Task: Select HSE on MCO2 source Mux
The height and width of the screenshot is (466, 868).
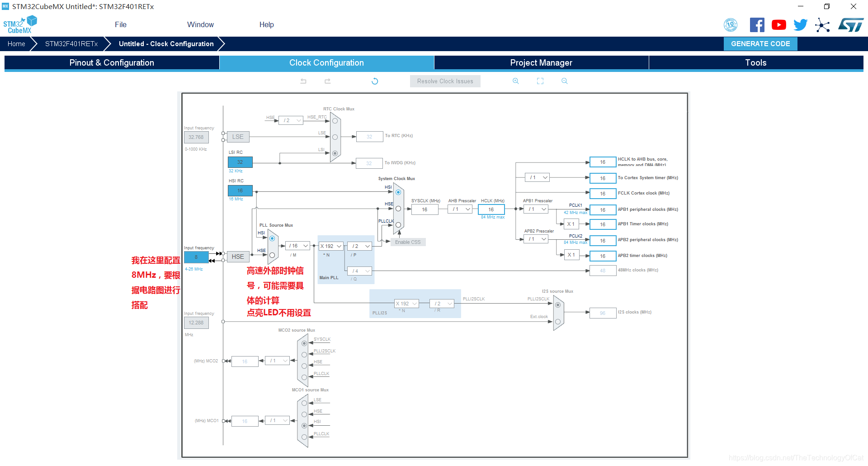Action: click(304, 366)
